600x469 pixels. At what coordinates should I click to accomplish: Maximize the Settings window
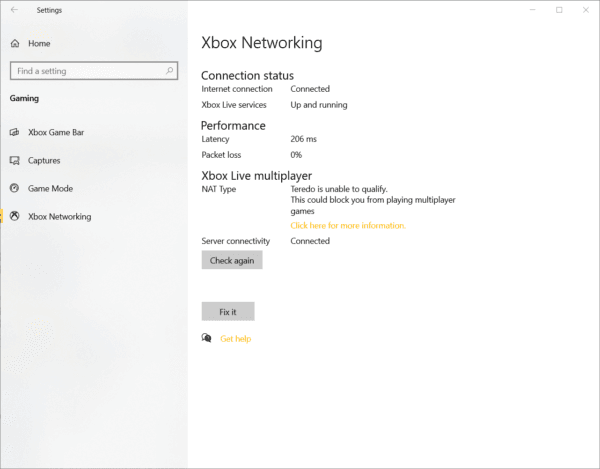pos(558,10)
